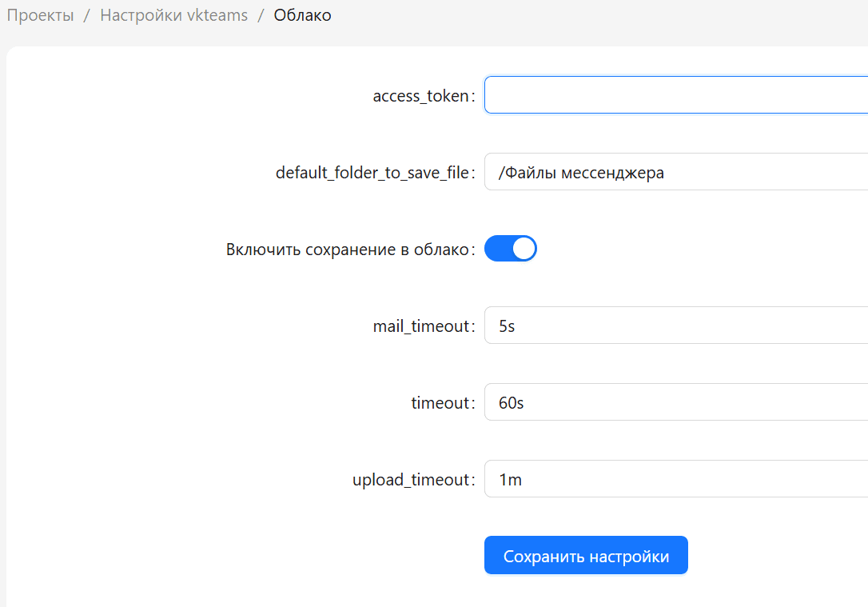
Task: Select the Облако breadcrumb item
Action: 302,15
